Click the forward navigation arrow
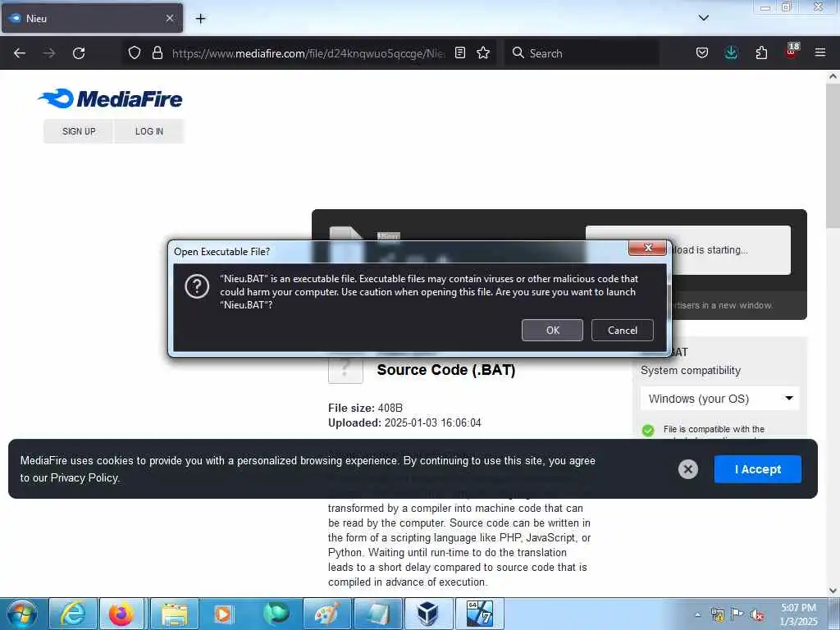 pyautogui.click(x=49, y=53)
